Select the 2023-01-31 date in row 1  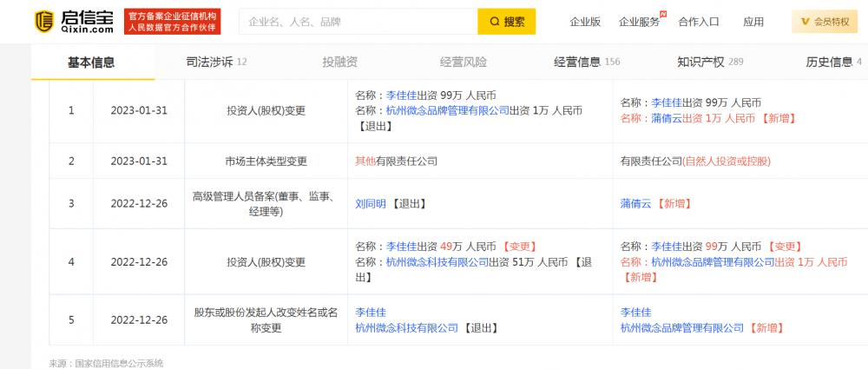pos(139,110)
